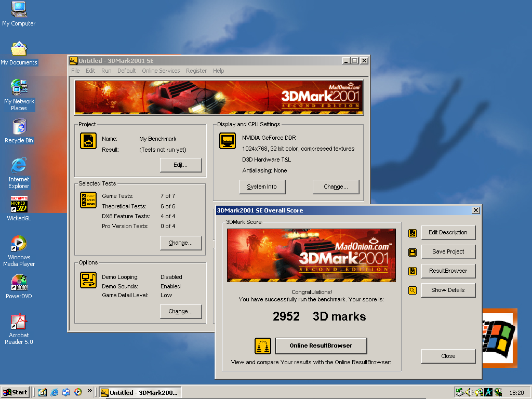Screen dimensions: 532x399
Task: Open the Run menu
Action: 106,71
